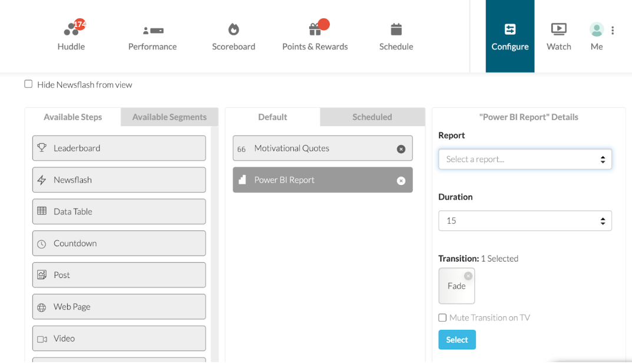The image size is (632, 364).
Task: Click the Leaderboard trophy icon
Action: [x=42, y=147]
